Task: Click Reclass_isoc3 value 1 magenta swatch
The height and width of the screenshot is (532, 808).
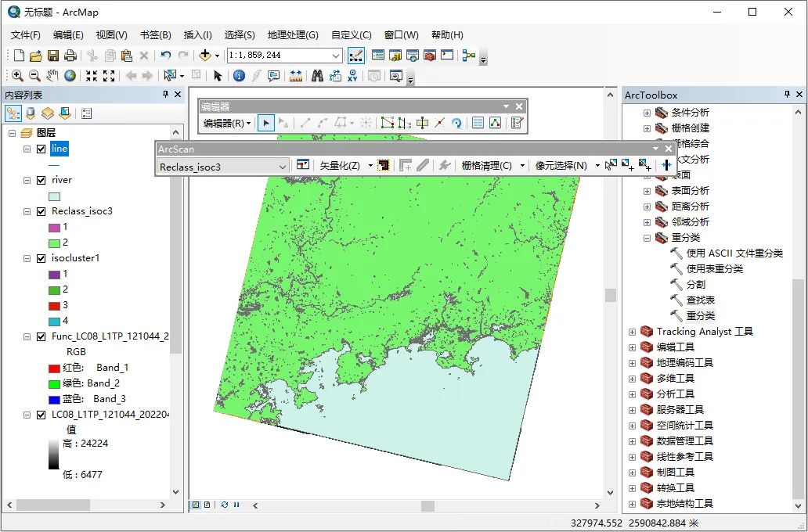Action: coord(54,228)
